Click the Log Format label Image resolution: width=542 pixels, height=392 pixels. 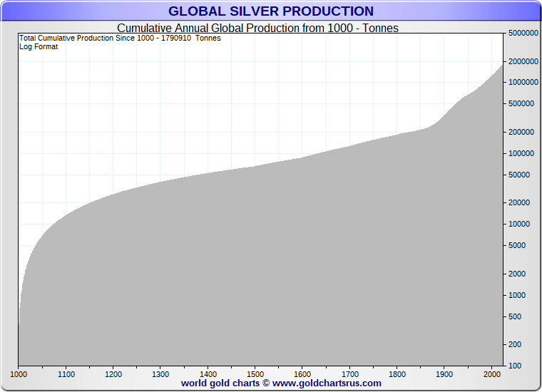pyautogui.click(x=39, y=46)
